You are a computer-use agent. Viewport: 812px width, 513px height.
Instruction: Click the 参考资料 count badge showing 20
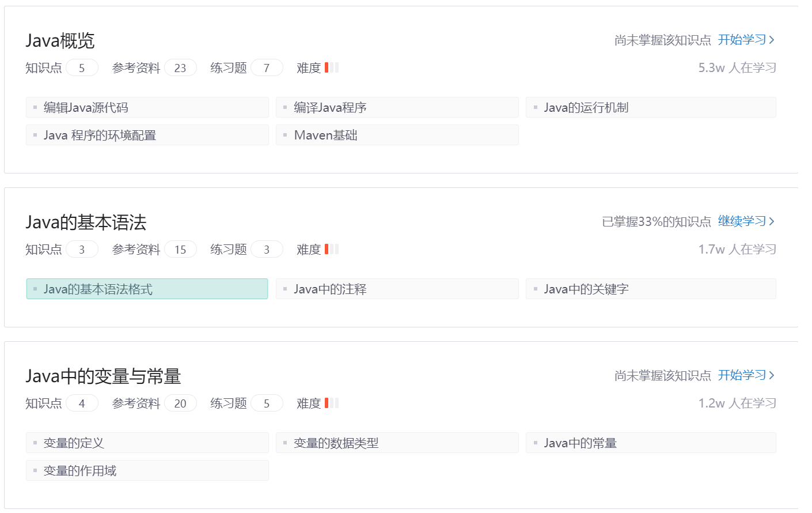click(x=180, y=403)
